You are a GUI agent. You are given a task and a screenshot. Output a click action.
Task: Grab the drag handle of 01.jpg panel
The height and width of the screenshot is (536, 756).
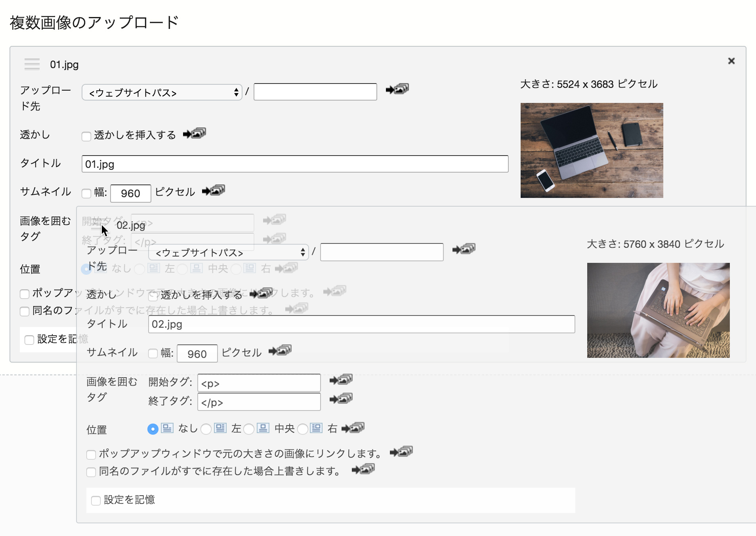32,64
